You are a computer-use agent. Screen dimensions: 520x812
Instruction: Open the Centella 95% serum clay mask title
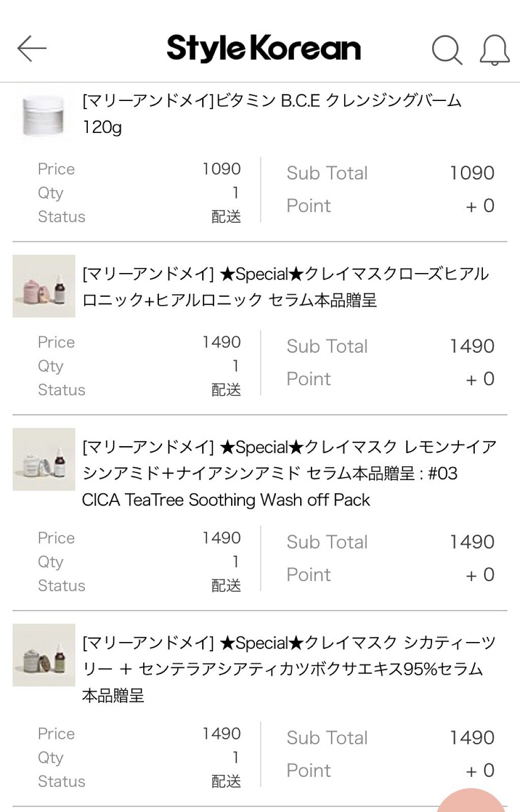tap(289, 669)
